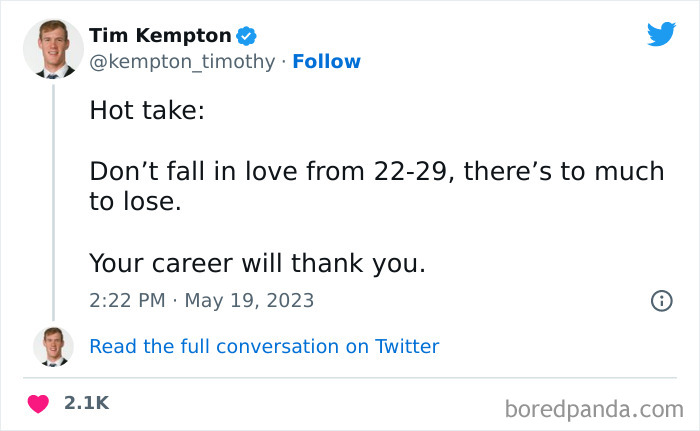The width and height of the screenshot is (700, 431).
Task: Click "Your career will thank you." text
Action: [x=257, y=263]
